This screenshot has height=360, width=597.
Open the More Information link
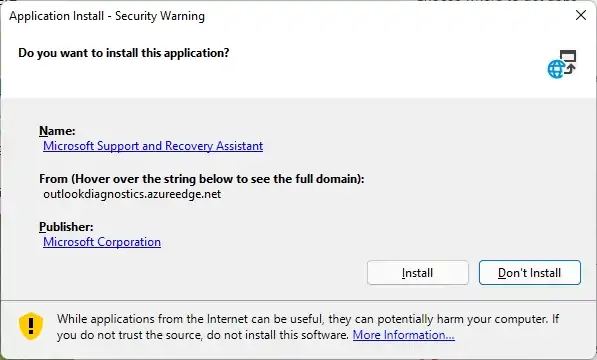pos(404,335)
